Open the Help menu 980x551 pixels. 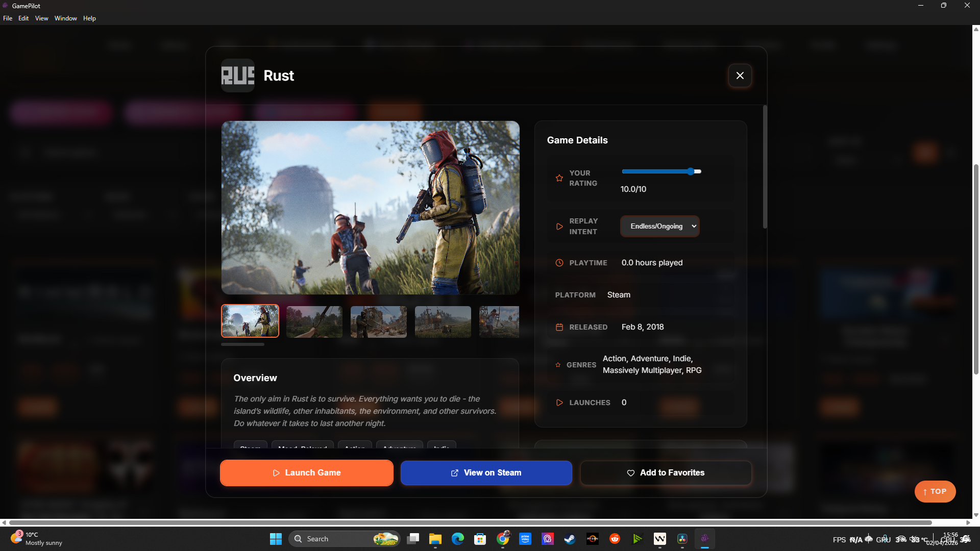(89, 18)
